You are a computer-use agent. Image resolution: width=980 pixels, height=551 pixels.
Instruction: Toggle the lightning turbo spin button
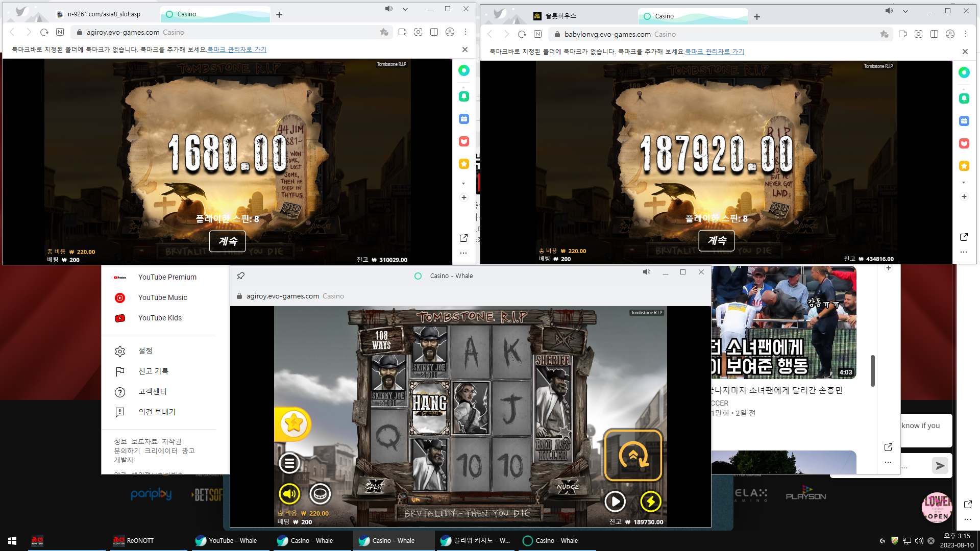pos(651,502)
